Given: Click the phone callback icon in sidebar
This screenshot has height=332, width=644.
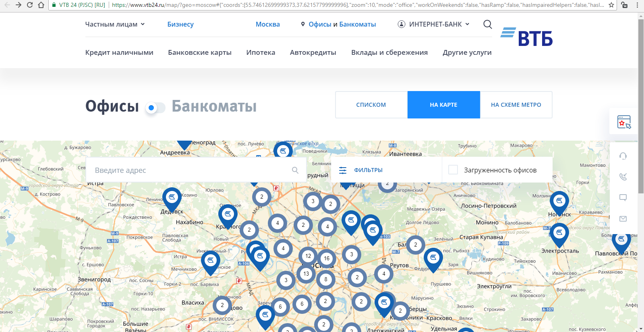Looking at the screenshot, I should tap(623, 176).
